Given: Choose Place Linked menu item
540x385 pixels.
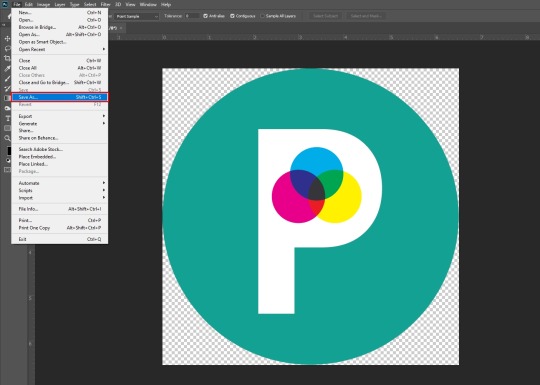Looking at the screenshot, I should [x=60, y=164].
